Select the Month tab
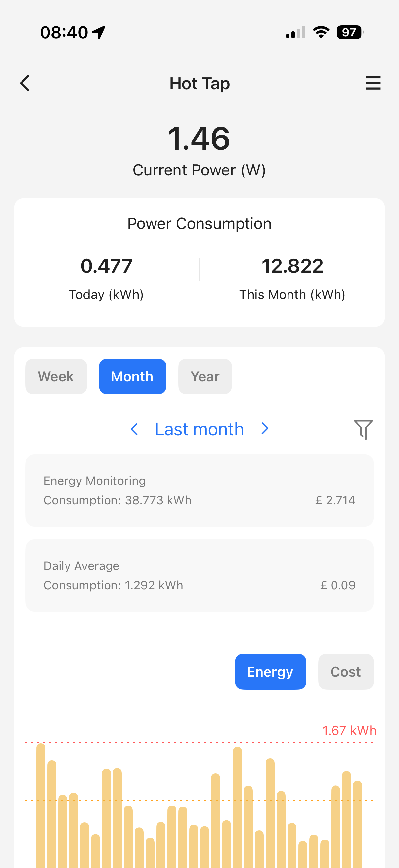The width and height of the screenshot is (399, 868). (x=132, y=376)
